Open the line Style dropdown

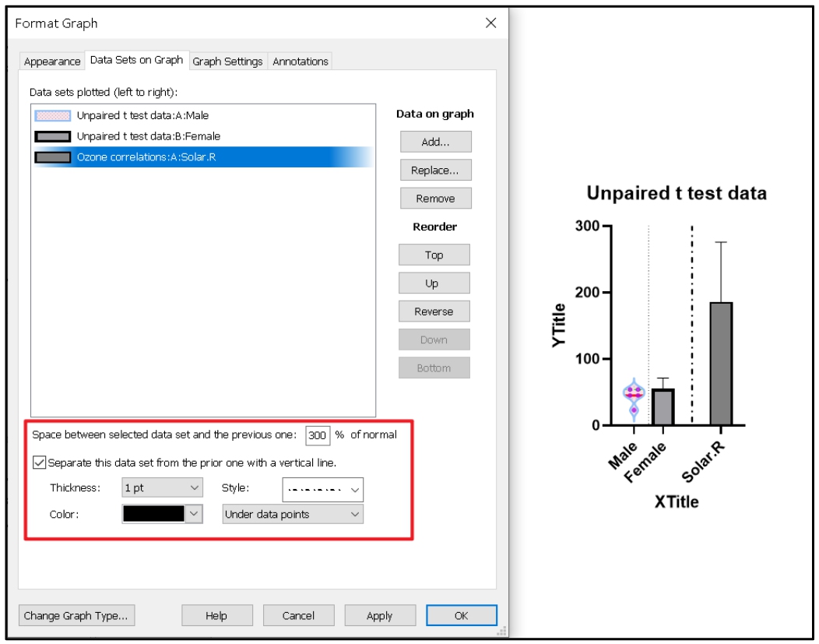coord(323,489)
